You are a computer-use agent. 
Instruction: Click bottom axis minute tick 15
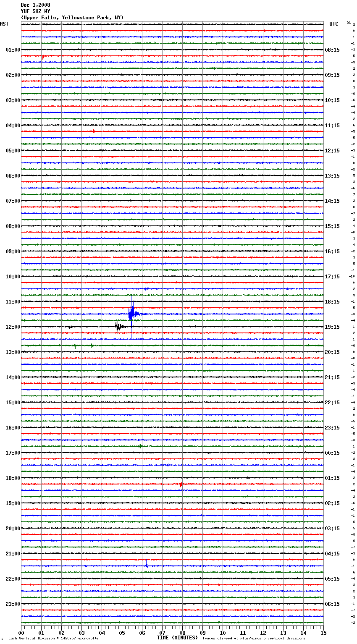pyautogui.click(x=323, y=633)
